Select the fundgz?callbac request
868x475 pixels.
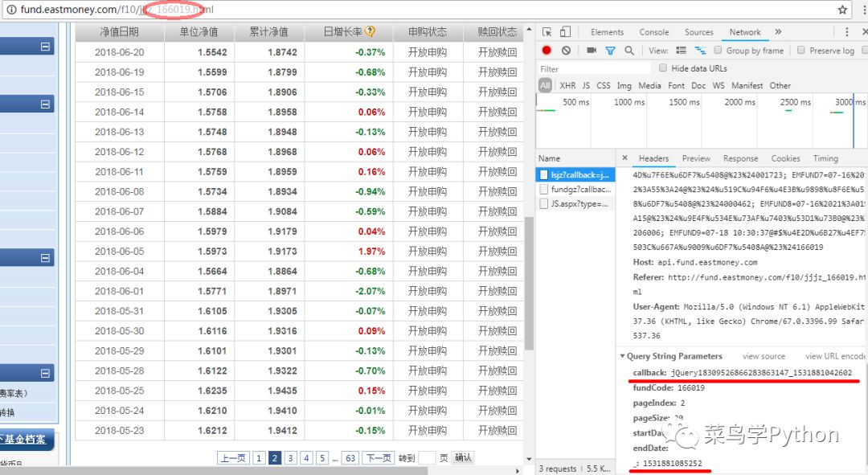click(x=575, y=190)
